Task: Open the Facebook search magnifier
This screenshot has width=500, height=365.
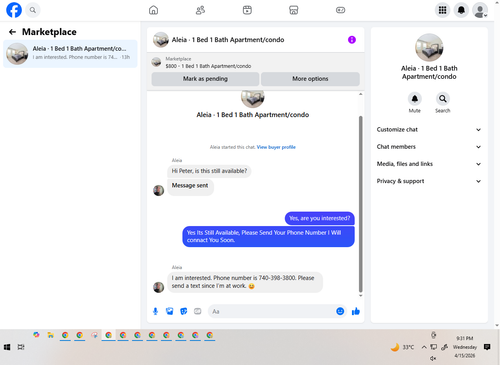Action: pos(33,10)
